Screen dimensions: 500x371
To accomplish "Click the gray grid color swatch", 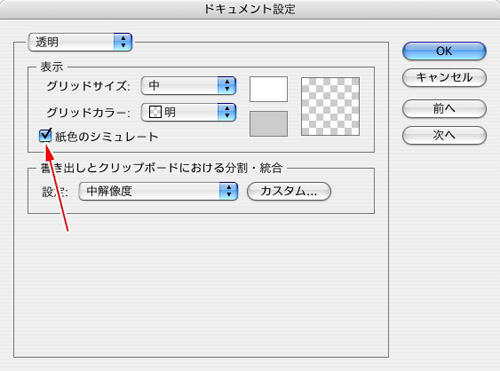I will (x=268, y=124).
